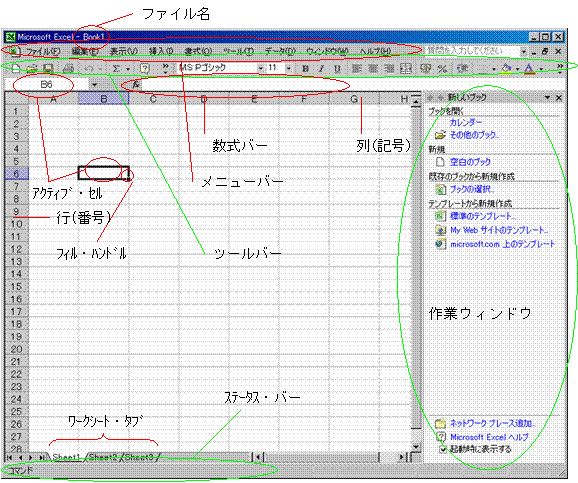Open the Name Box dropdown arrow

[95, 85]
